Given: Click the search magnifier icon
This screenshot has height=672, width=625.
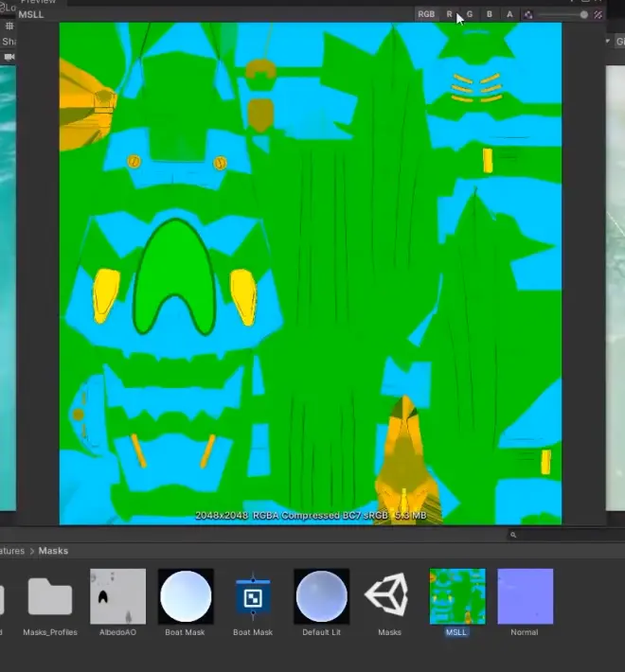Looking at the screenshot, I should [x=513, y=535].
